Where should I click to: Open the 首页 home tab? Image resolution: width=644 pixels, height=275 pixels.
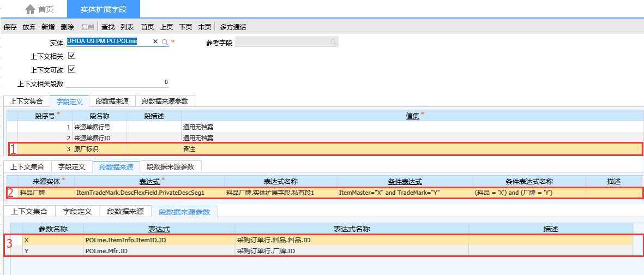(x=39, y=9)
